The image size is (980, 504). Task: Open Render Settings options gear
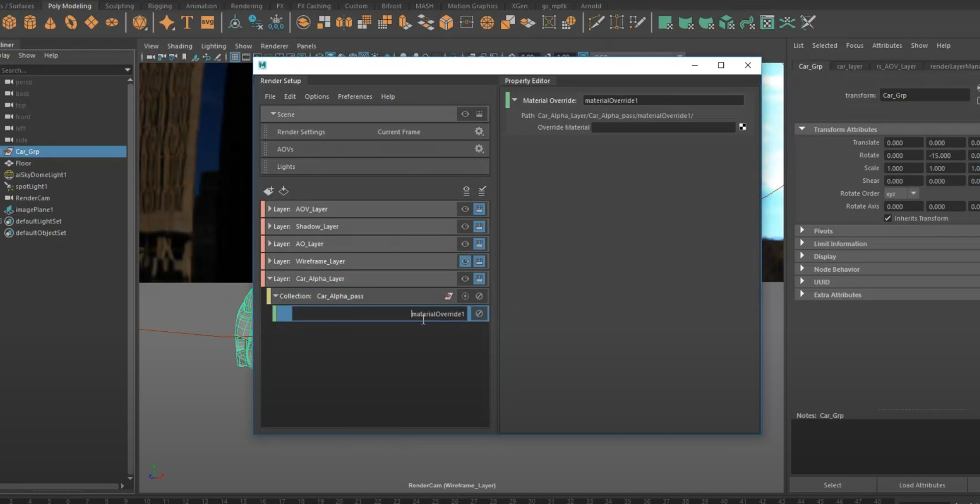(x=479, y=131)
